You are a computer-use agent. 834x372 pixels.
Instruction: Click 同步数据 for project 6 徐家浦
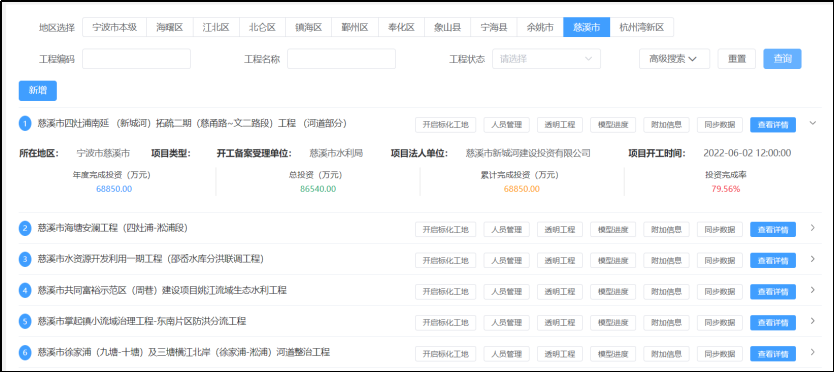tap(720, 353)
